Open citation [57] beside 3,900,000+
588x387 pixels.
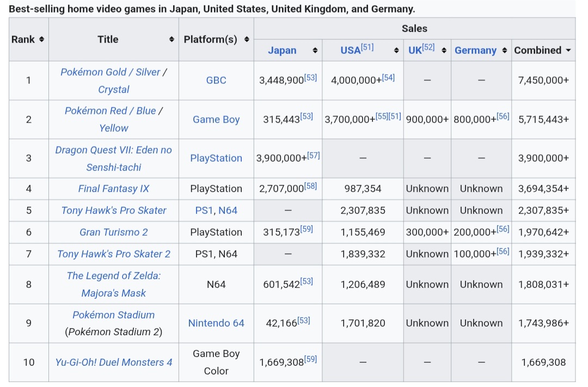[x=314, y=155]
